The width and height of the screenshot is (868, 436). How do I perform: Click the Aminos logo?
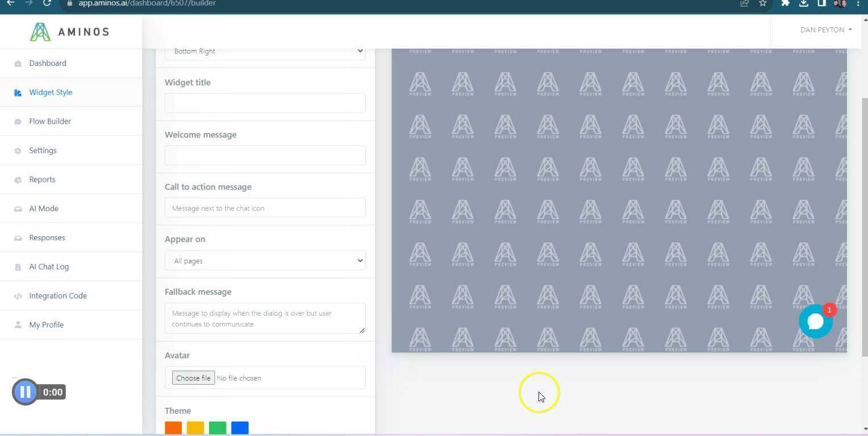coord(69,32)
